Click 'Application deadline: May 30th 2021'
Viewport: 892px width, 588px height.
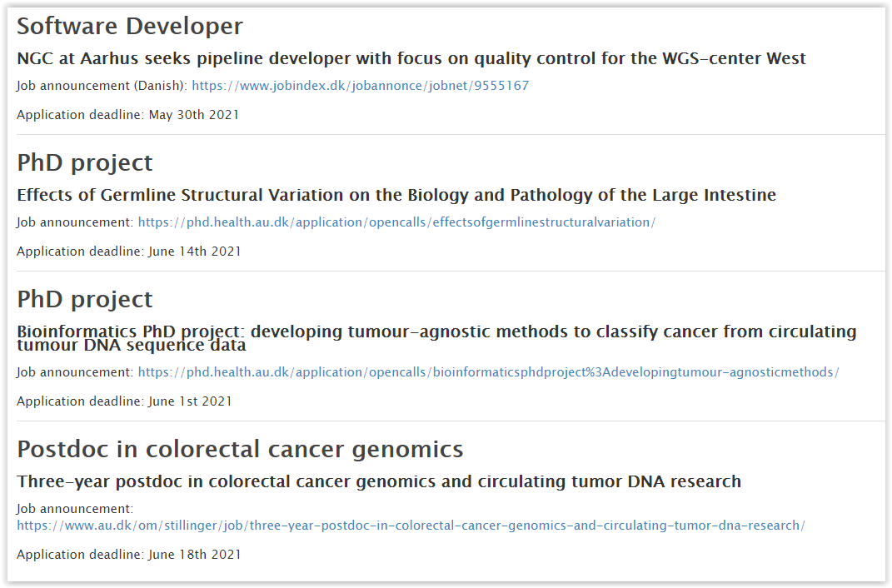point(127,115)
